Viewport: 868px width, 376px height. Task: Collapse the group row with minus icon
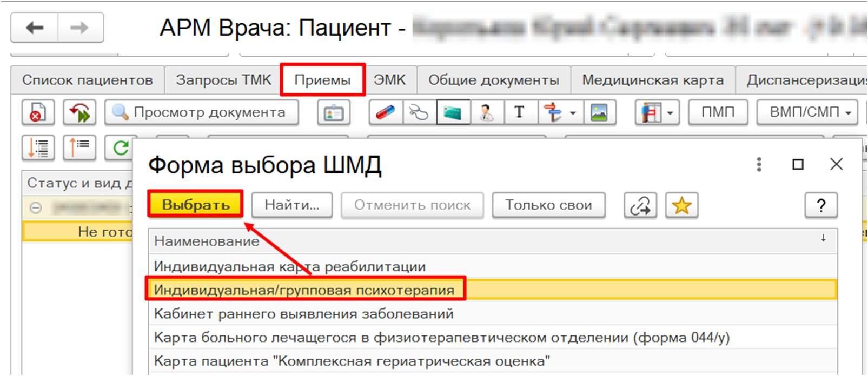tap(36, 208)
